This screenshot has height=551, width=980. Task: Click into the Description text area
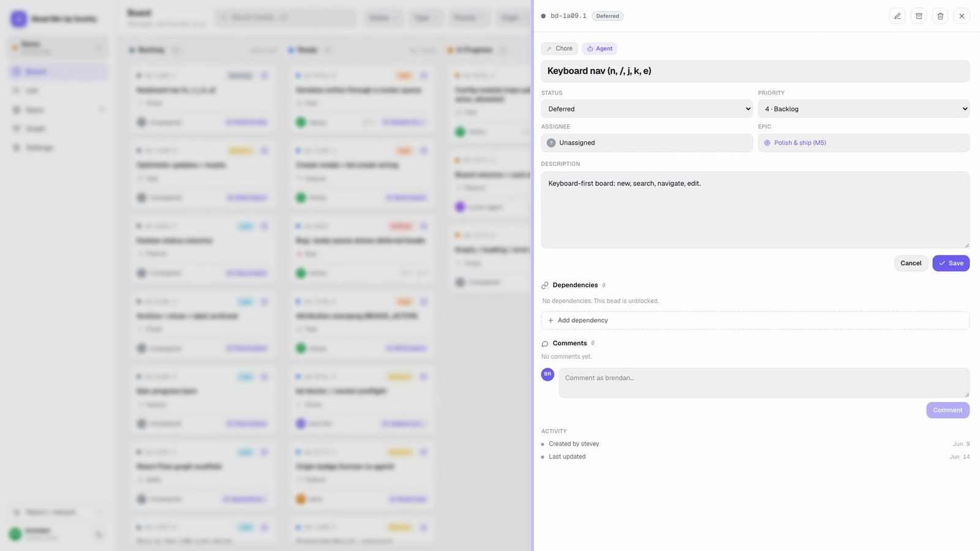click(x=755, y=210)
